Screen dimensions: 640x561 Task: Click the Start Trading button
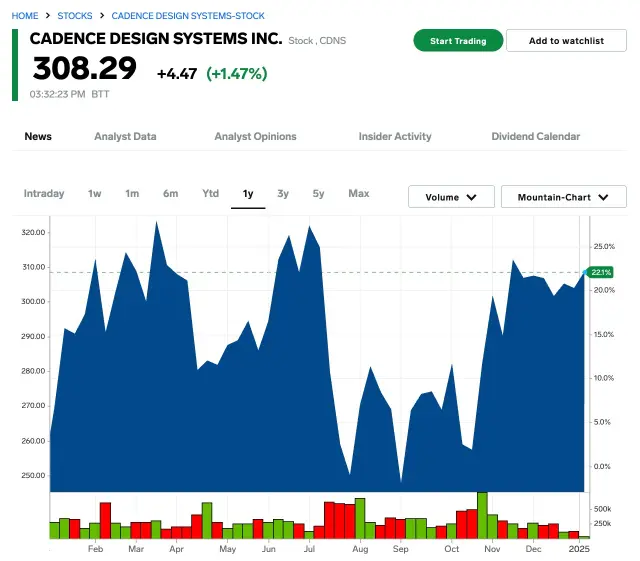point(458,41)
